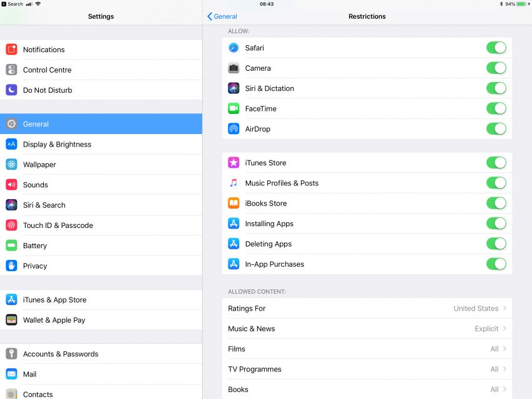Select the Battery icon in the sidebar
The height and width of the screenshot is (399, 532).
(13, 246)
